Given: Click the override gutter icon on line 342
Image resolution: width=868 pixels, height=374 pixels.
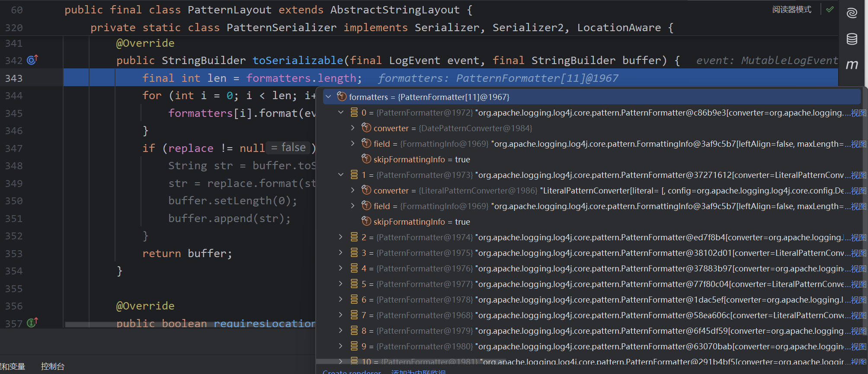Looking at the screenshot, I should click(x=32, y=60).
